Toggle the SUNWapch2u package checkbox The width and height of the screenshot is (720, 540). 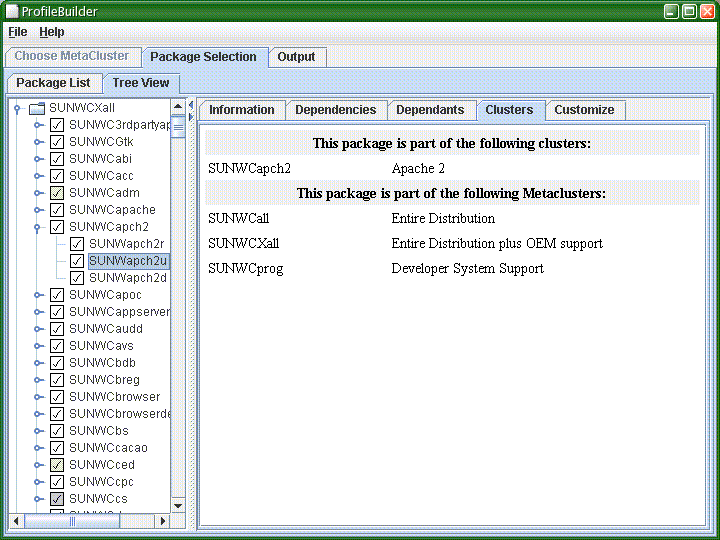[x=77, y=261]
